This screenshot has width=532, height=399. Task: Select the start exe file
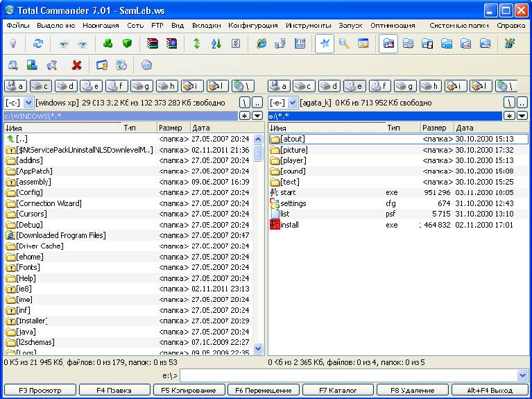coord(398,192)
